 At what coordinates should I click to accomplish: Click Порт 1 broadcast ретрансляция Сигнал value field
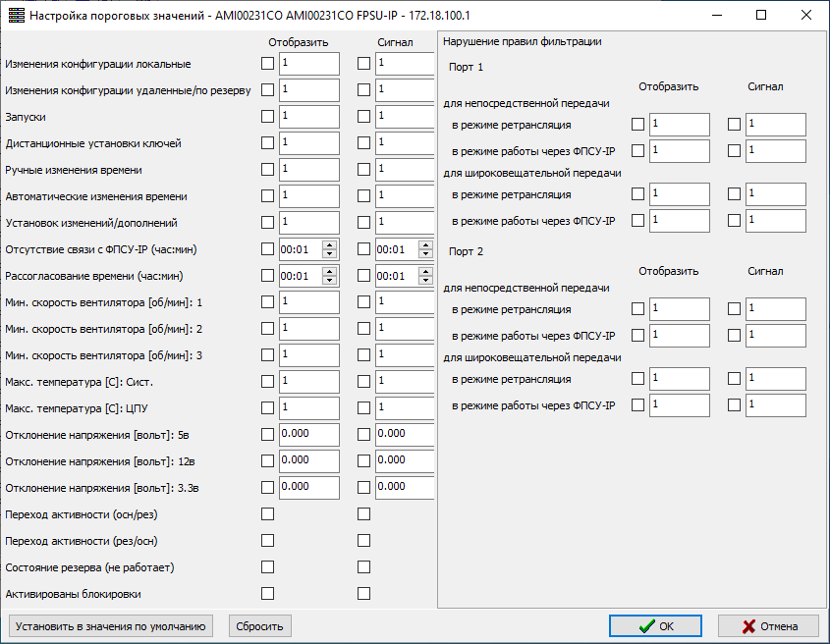775,194
